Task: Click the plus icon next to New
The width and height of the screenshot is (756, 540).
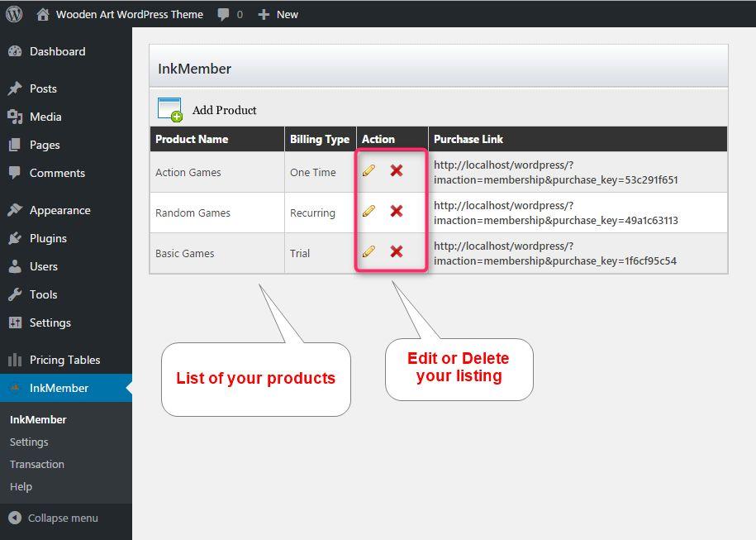Action: tap(264, 15)
